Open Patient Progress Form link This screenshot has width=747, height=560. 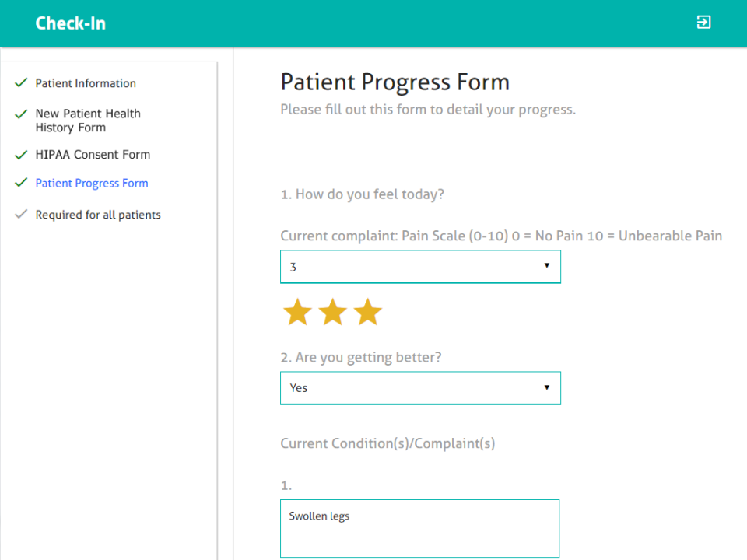tap(92, 184)
